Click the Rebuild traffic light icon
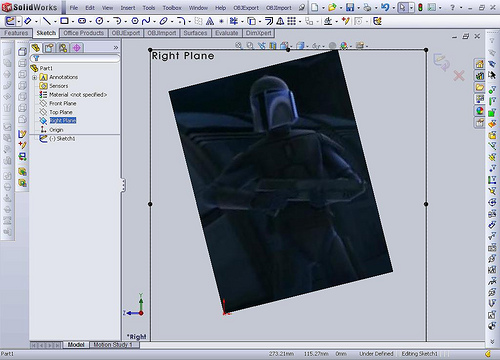 (x=420, y=7)
